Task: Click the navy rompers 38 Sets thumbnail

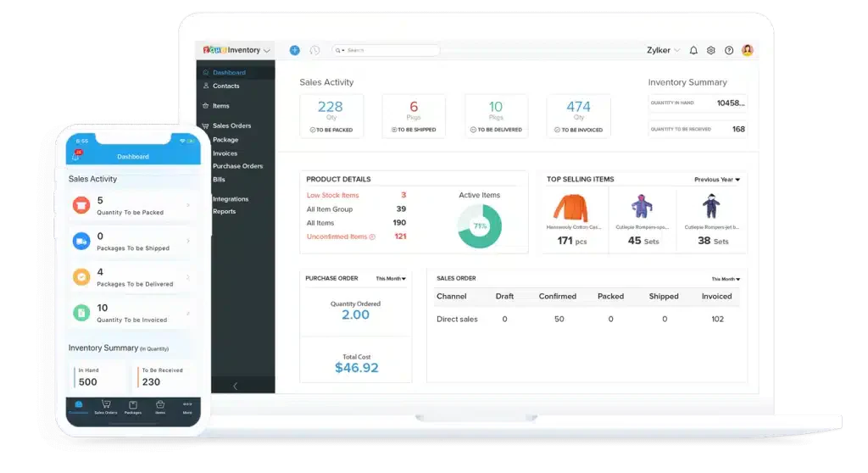Action: 711,207
